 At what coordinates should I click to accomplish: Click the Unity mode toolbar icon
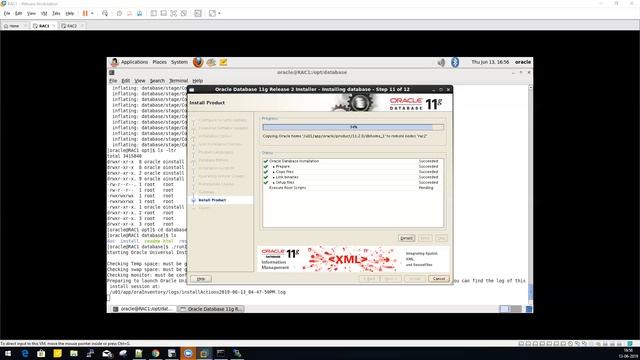point(184,13)
